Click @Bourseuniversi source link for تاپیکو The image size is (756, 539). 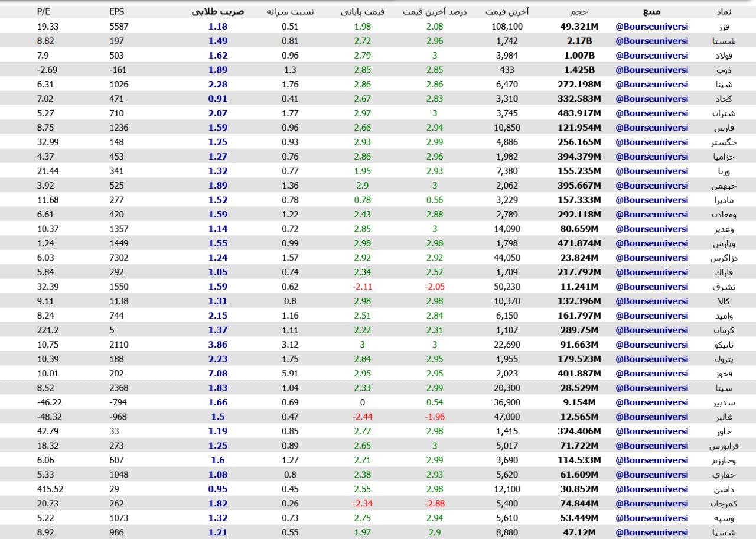coord(652,345)
